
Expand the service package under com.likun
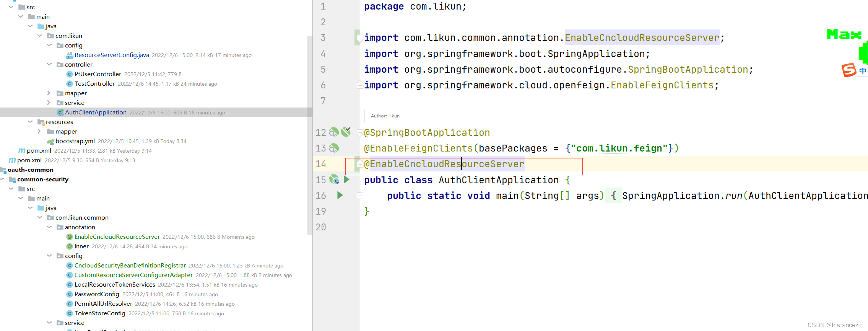(x=49, y=103)
